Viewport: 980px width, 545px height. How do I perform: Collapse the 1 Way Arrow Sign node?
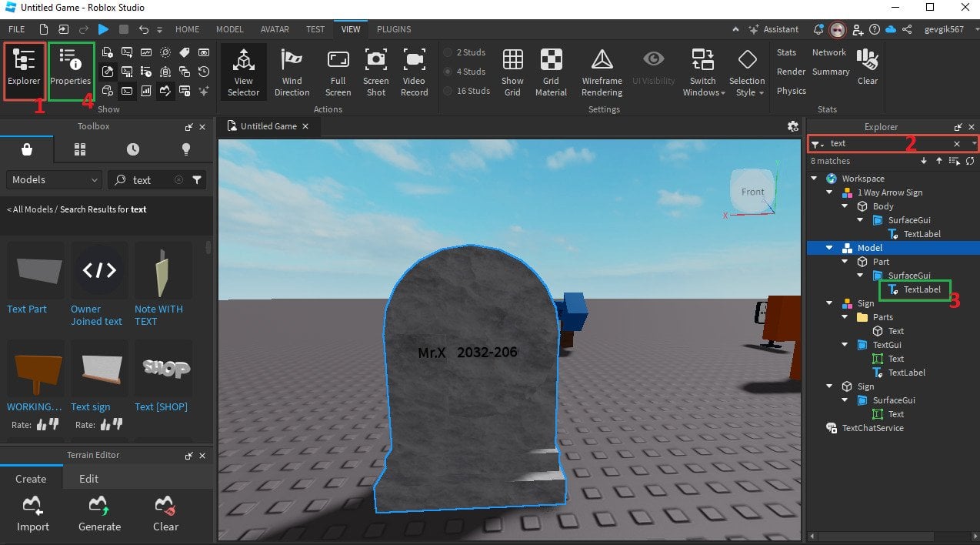[x=830, y=192]
